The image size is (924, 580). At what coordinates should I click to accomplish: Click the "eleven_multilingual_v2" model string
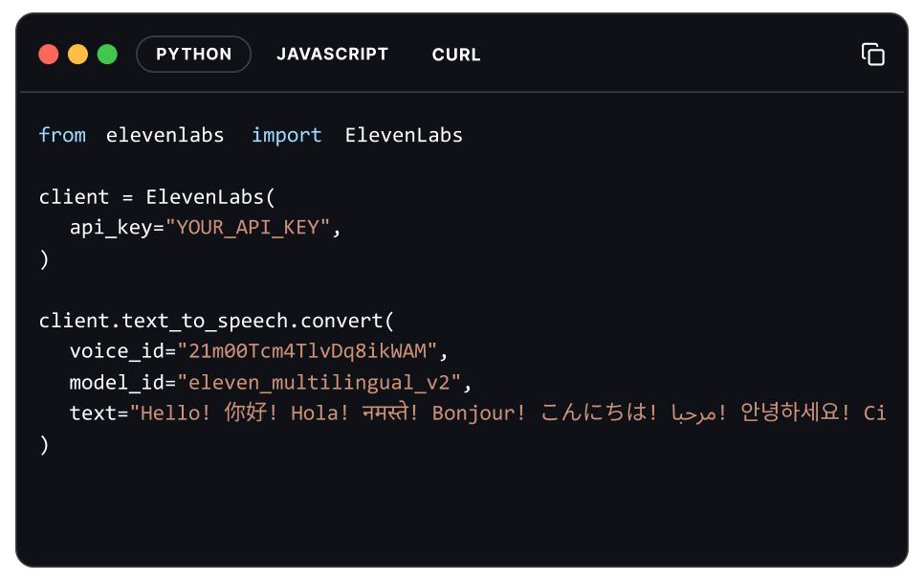(319, 383)
